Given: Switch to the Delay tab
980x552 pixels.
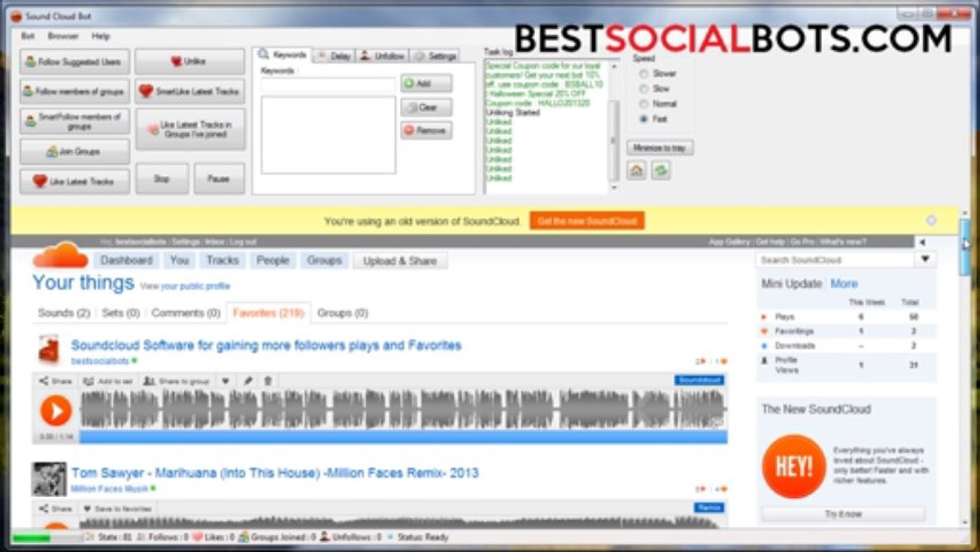Looking at the screenshot, I should coord(334,56).
